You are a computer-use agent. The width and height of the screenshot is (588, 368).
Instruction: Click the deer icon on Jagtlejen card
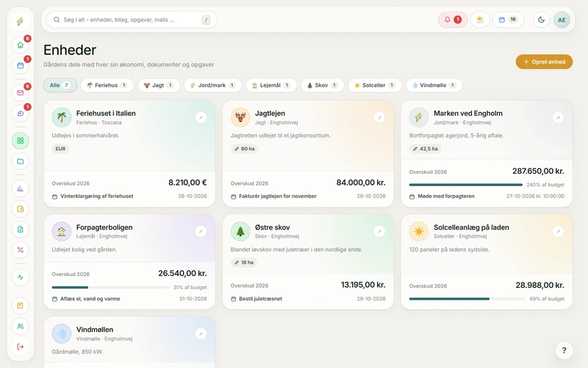coord(240,117)
